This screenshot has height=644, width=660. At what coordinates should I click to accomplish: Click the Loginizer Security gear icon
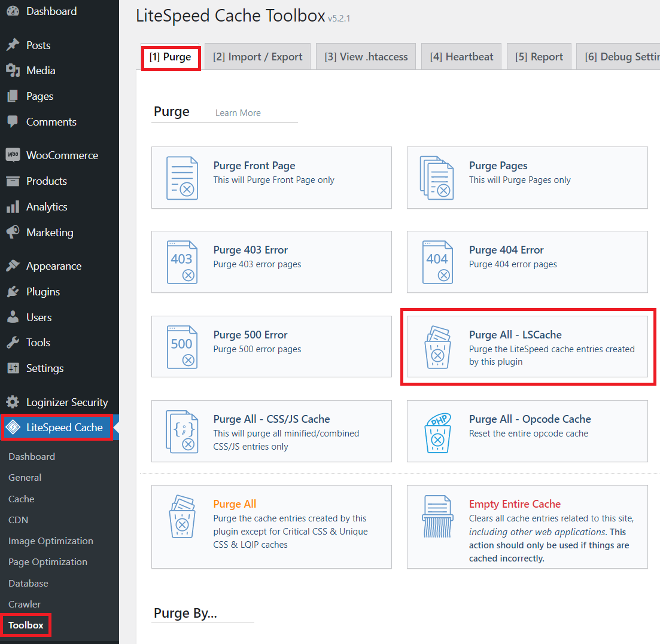point(13,402)
